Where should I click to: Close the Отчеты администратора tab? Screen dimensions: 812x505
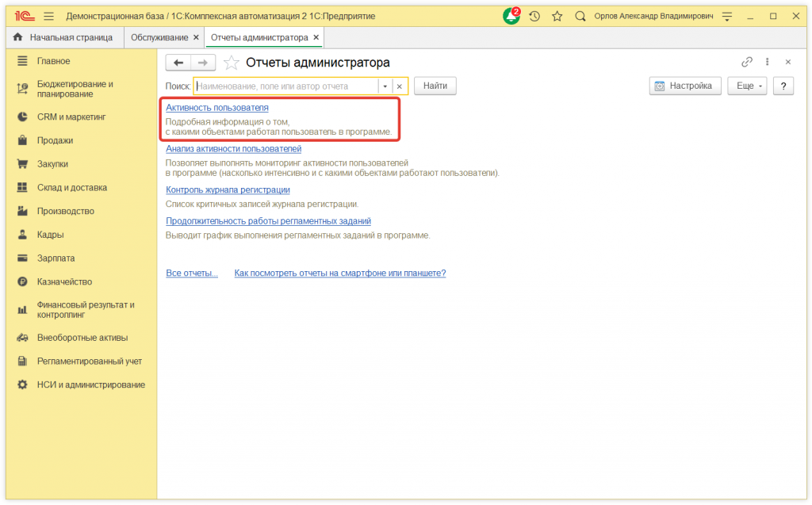click(x=316, y=37)
